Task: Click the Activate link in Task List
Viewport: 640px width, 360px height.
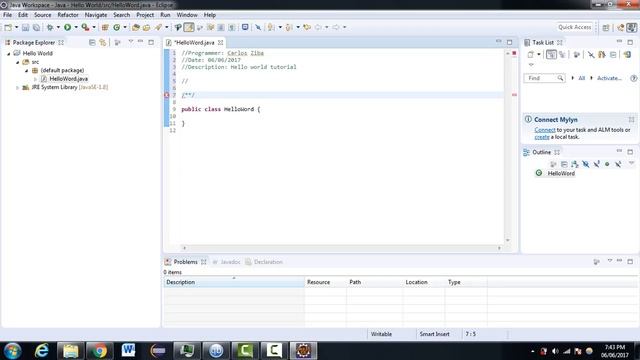Action: (x=609, y=78)
